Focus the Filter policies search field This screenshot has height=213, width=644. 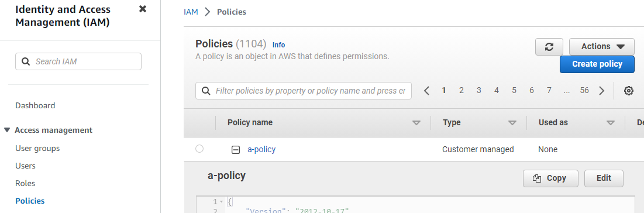304,91
